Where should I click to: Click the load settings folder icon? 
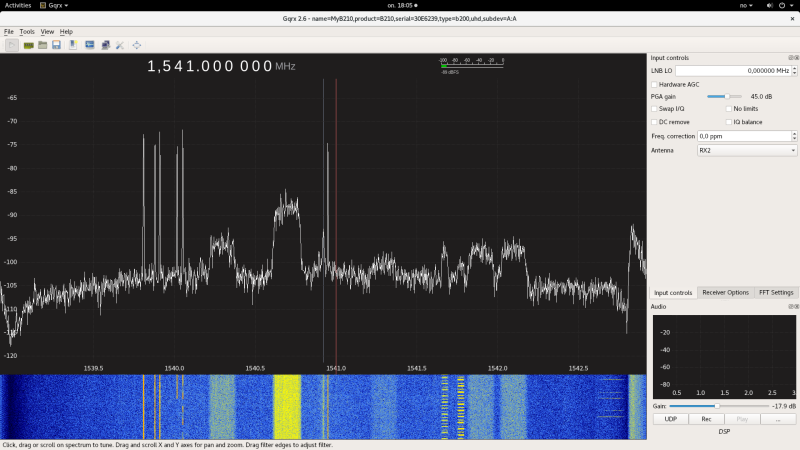(x=43, y=45)
